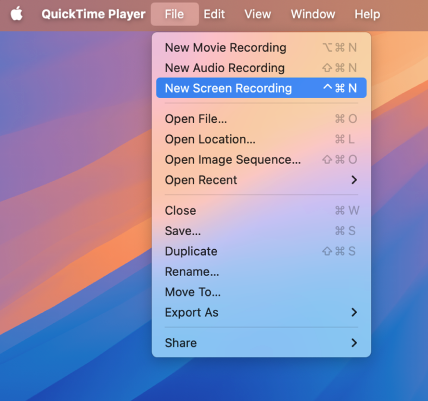This screenshot has width=428, height=401.
Task: Open the Help menu
Action: click(367, 14)
